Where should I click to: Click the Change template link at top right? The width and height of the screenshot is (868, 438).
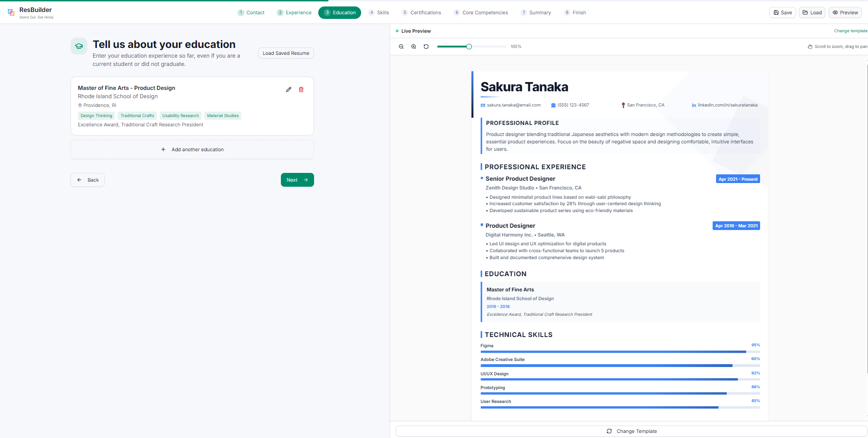[850, 31]
